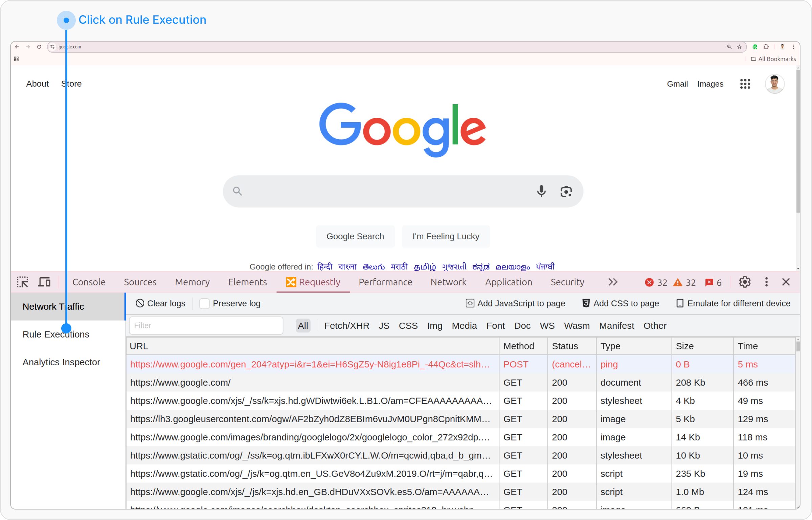Open the Google apps grid icon
This screenshot has height=520, width=812.
click(745, 84)
